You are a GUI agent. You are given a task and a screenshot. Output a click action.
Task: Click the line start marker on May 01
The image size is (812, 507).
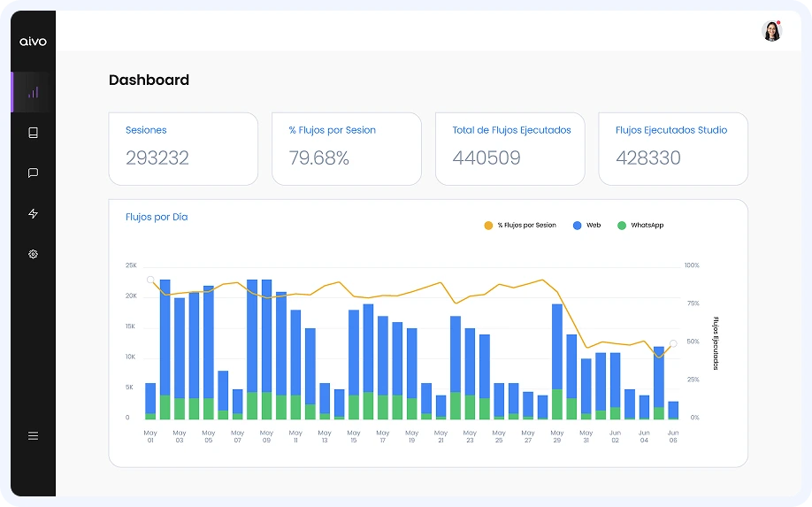coord(150,280)
